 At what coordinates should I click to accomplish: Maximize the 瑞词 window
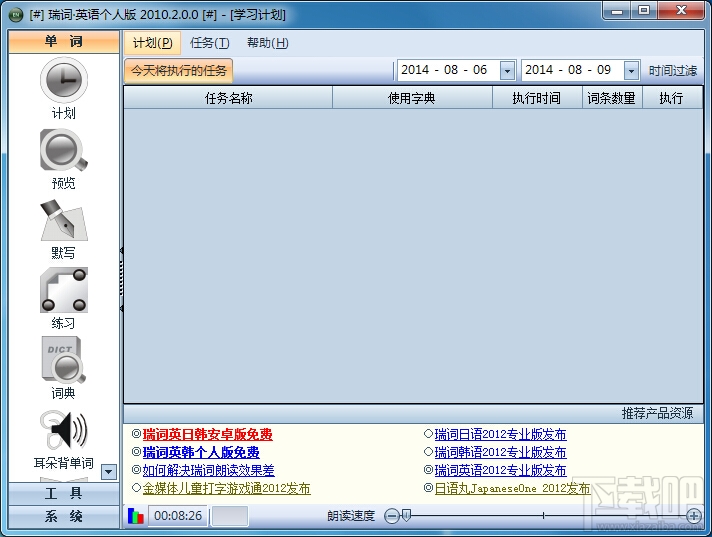coord(643,11)
